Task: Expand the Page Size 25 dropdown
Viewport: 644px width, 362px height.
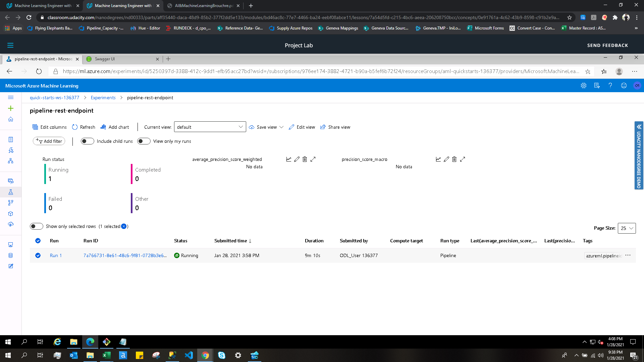Action: pos(627,228)
